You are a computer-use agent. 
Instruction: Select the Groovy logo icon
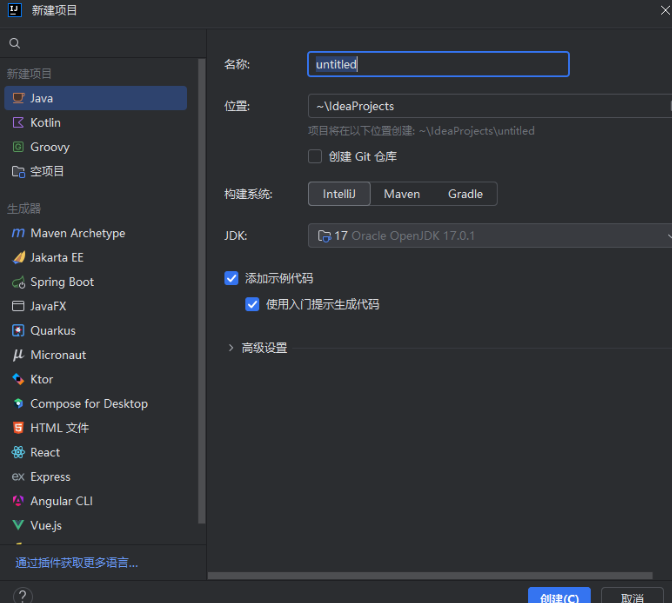pos(18,147)
